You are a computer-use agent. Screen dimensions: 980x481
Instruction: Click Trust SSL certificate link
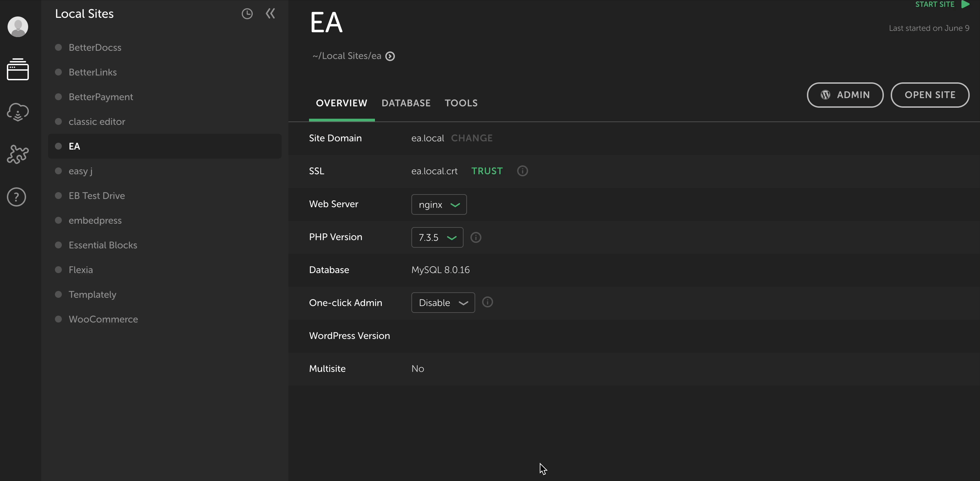487,171
